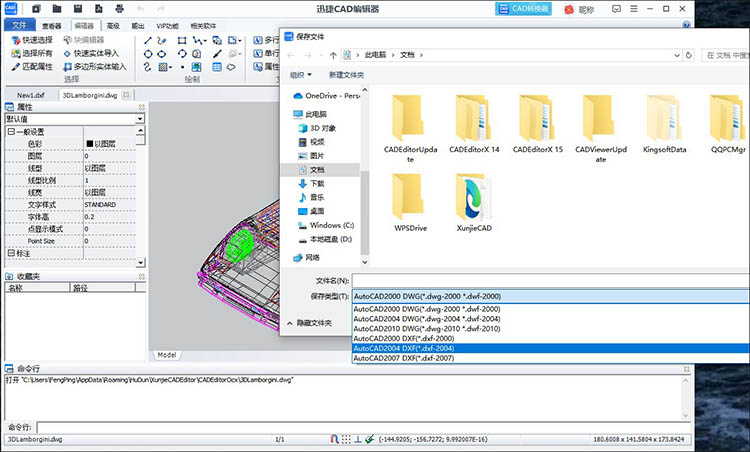
Task: Toggle ortho mode icon in status bar
Action: click(358, 439)
